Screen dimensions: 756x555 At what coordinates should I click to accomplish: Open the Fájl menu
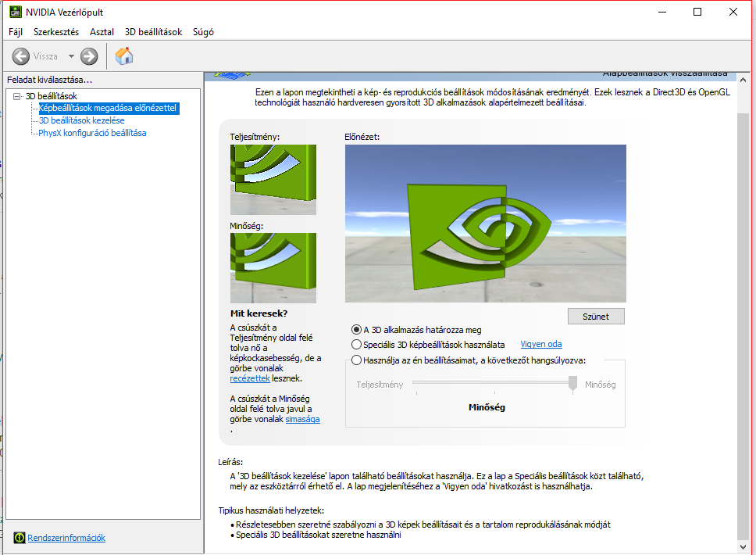pyautogui.click(x=16, y=32)
